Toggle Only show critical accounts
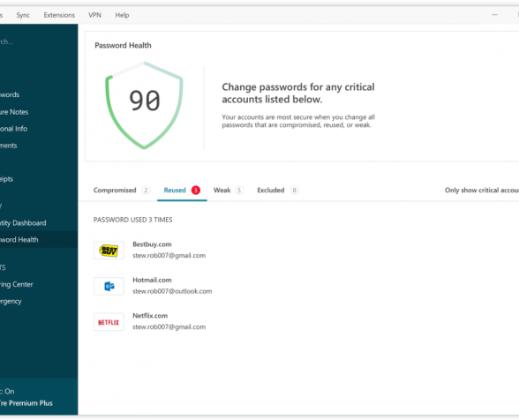 tap(482, 191)
